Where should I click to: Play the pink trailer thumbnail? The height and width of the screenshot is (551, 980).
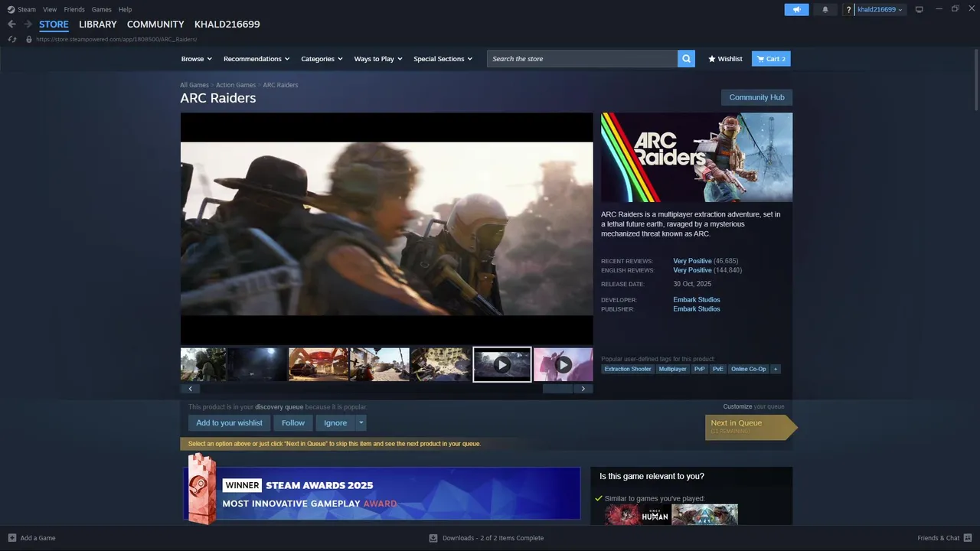pos(563,364)
